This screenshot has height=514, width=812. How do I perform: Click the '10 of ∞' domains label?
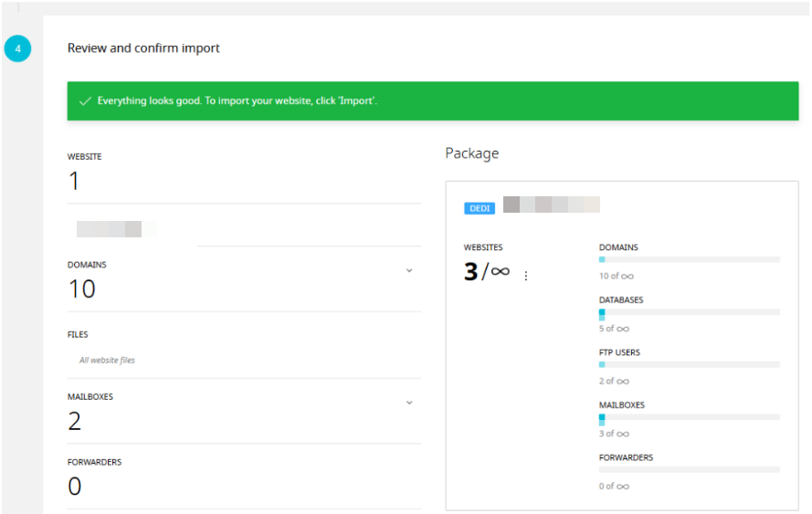click(617, 276)
